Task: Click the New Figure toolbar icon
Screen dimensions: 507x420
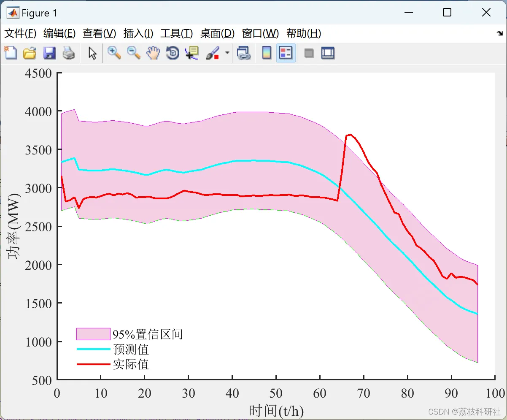Action: point(11,53)
